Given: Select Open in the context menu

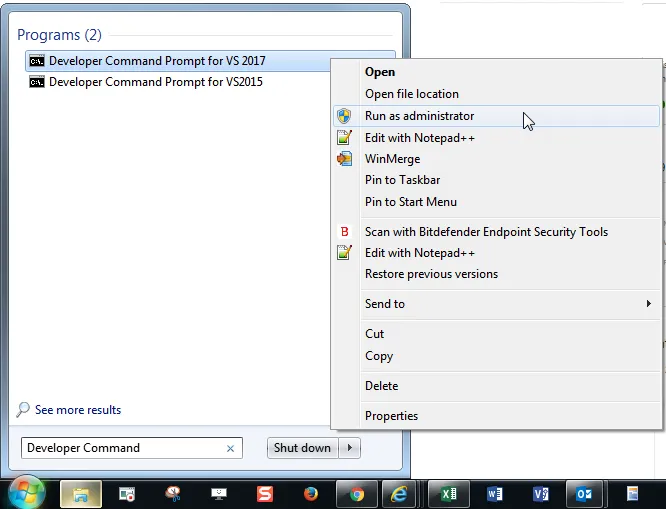Looking at the screenshot, I should tap(496, 72).
